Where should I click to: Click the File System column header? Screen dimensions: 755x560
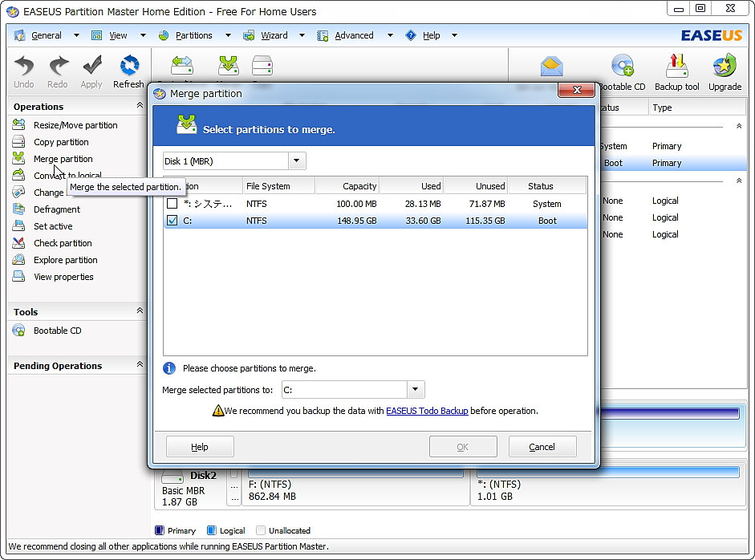pos(278,186)
